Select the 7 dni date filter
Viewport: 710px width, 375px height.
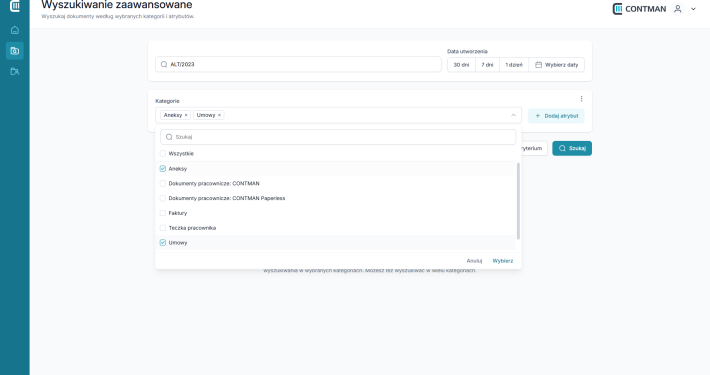(x=487, y=65)
